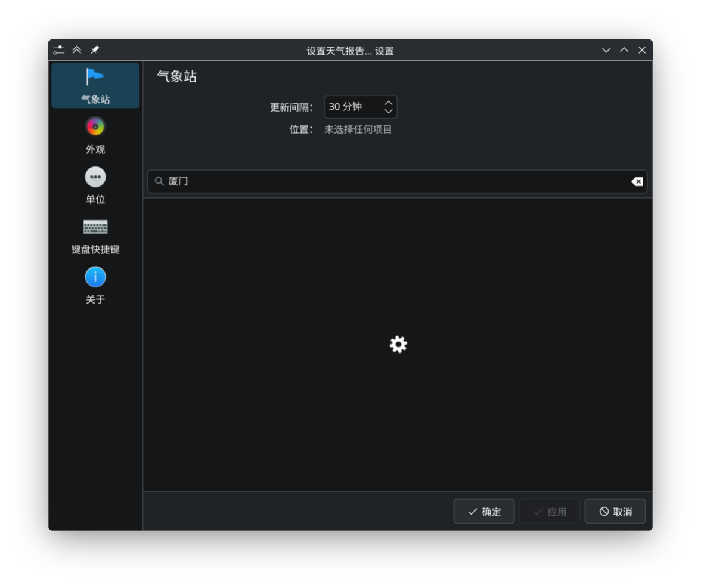
Task: Open the 关于 about page
Action: [95, 286]
